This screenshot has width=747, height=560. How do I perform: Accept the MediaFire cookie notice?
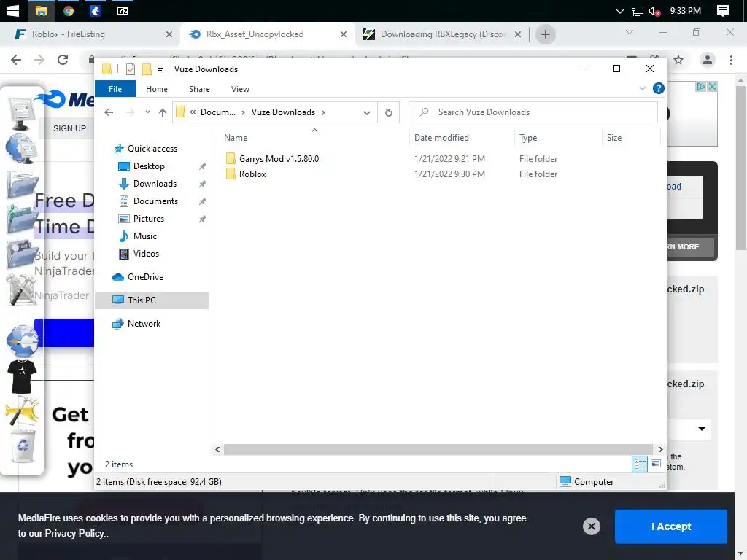click(671, 526)
